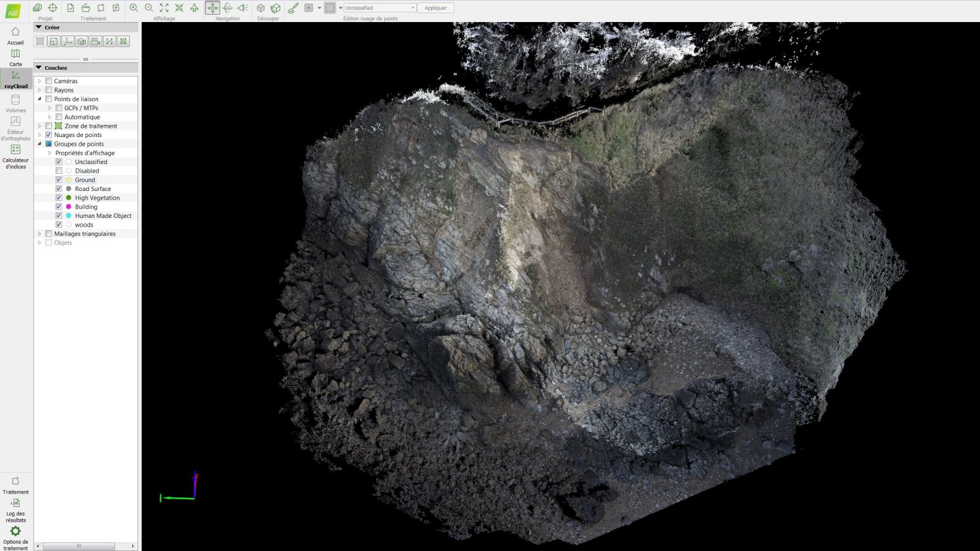
Task: Enable the Caméras layer checkbox
Action: [49, 81]
